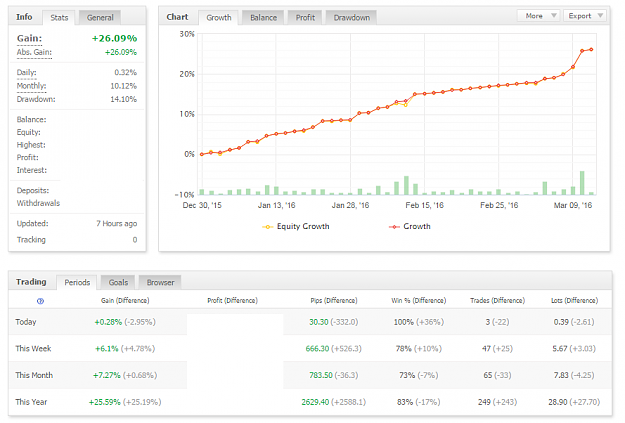Screen dimensions: 625x423
Task: Click the last growth data point on chart
Action: click(x=591, y=50)
